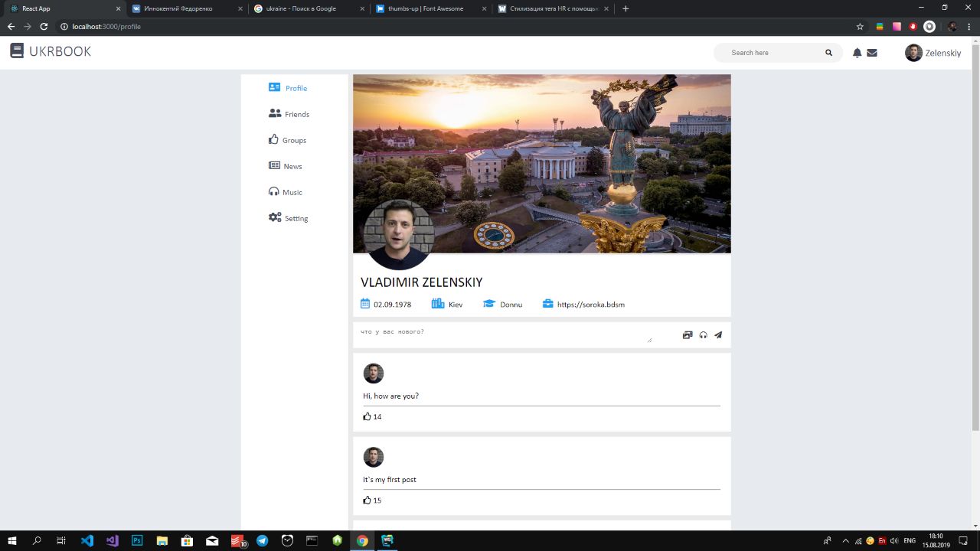Image resolution: width=980 pixels, height=551 pixels.
Task: Switch to the VK Иннокентий Федоренко tab
Action: click(x=187, y=8)
